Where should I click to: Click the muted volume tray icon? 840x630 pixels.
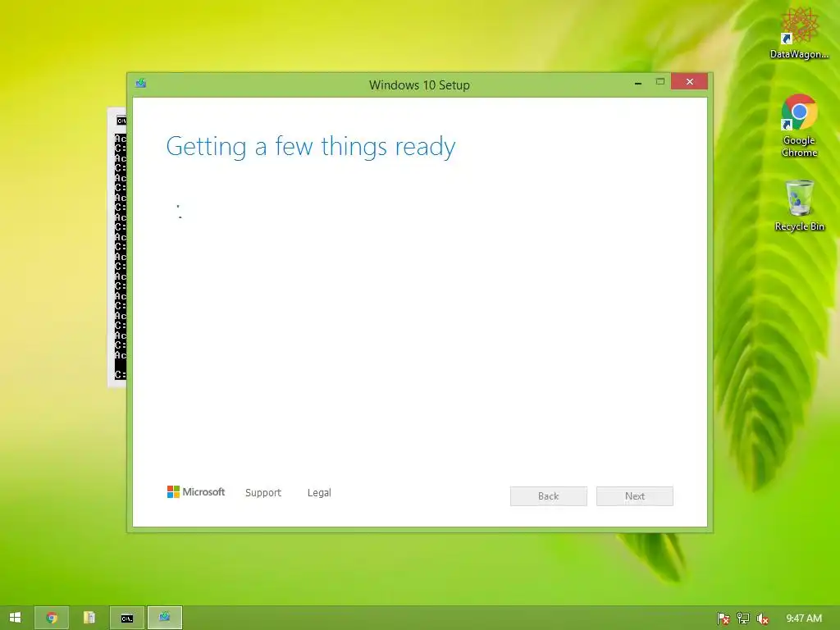point(762,619)
